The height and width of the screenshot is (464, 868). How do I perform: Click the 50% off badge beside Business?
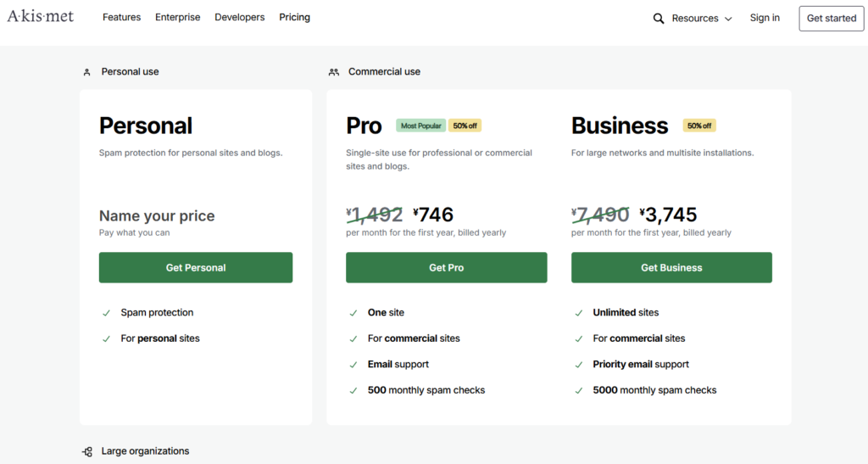pos(699,126)
